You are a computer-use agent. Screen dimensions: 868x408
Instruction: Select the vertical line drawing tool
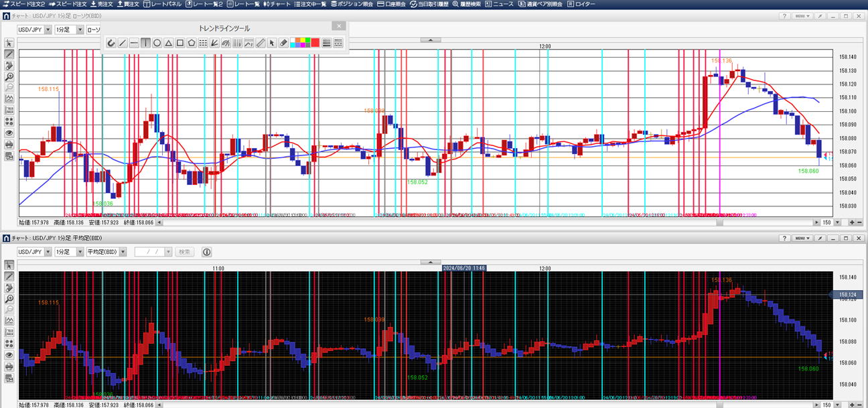point(145,43)
